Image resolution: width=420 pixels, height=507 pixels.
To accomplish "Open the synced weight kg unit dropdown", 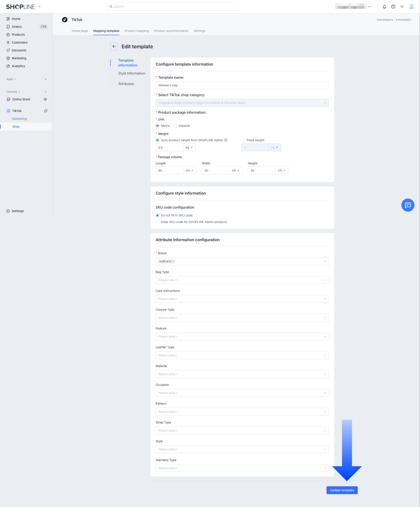I will (x=189, y=147).
